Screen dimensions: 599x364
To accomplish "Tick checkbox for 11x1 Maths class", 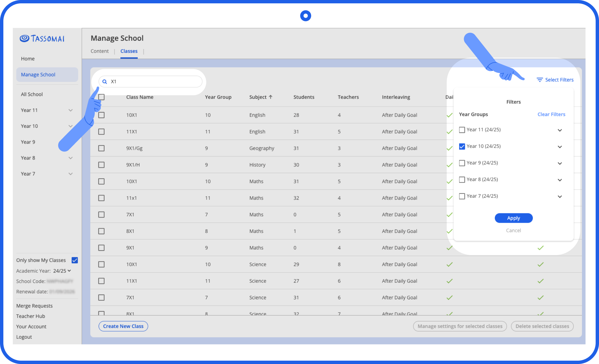I will tap(101, 198).
